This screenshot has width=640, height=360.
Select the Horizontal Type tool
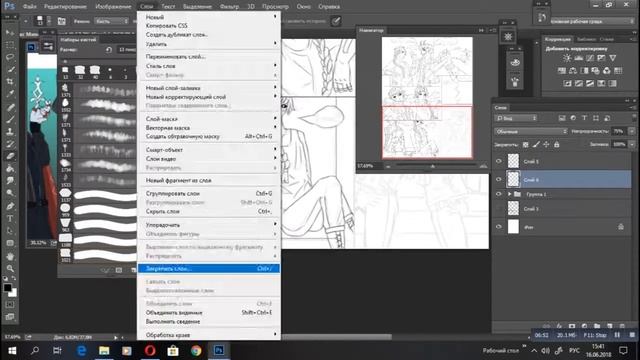pyautogui.click(x=10, y=218)
